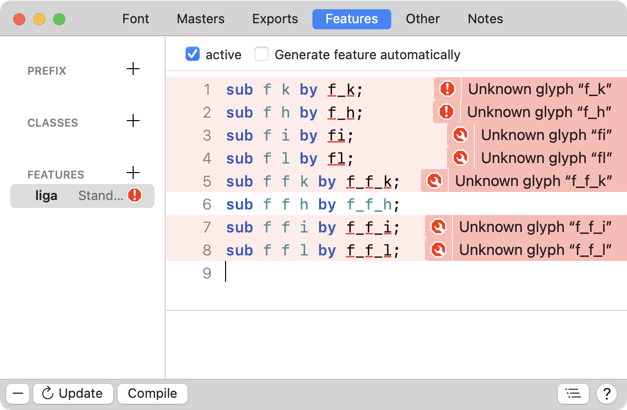Viewport: 627px width, 410px height.
Task: Click the error badge on liga feature
Action: click(x=134, y=196)
